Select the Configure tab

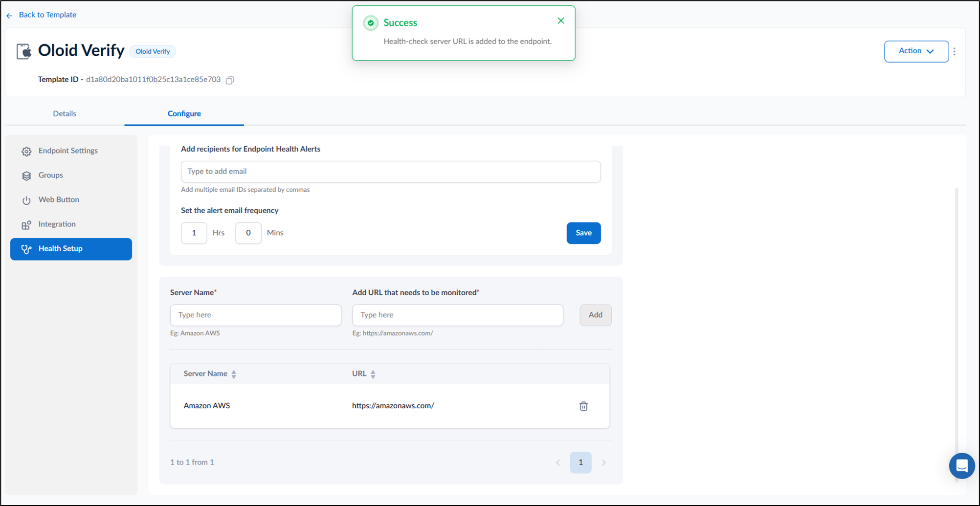[184, 113]
